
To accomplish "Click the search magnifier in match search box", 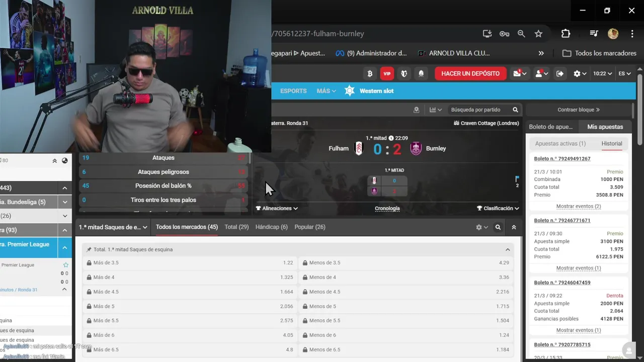I will [x=515, y=110].
